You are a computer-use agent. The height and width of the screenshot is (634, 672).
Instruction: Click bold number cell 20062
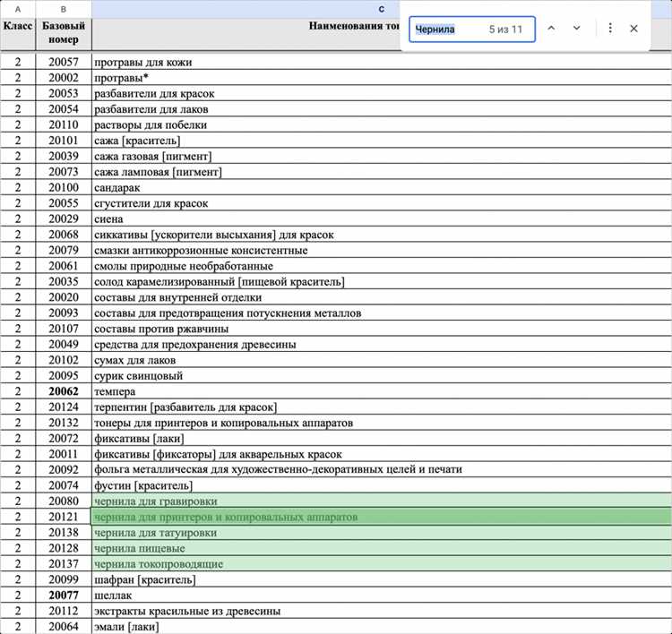click(x=64, y=391)
